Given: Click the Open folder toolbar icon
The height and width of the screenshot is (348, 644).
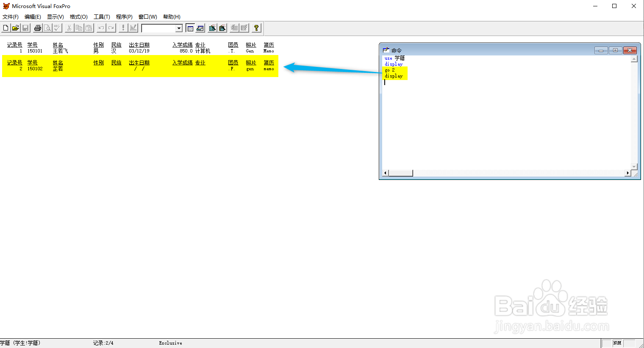Looking at the screenshot, I should tap(15, 28).
